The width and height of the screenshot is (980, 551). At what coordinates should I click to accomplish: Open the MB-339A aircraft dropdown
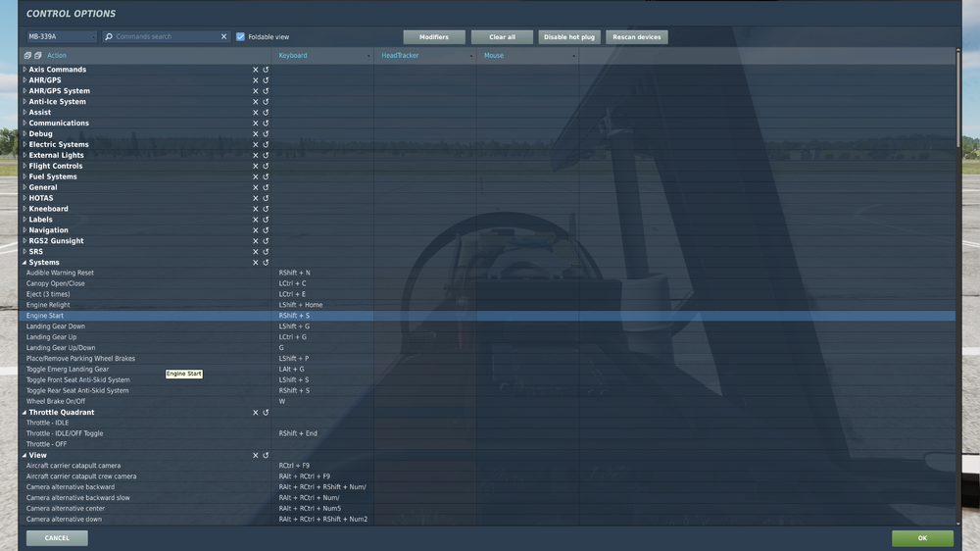click(61, 37)
